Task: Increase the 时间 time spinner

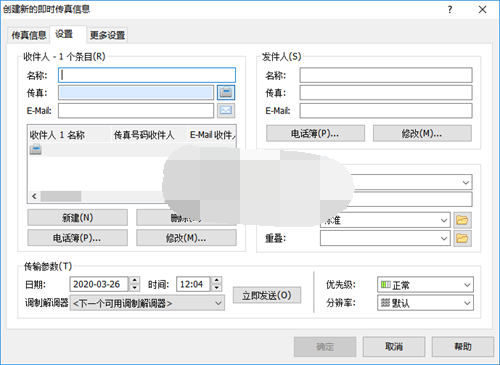Action: pyautogui.click(x=217, y=281)
